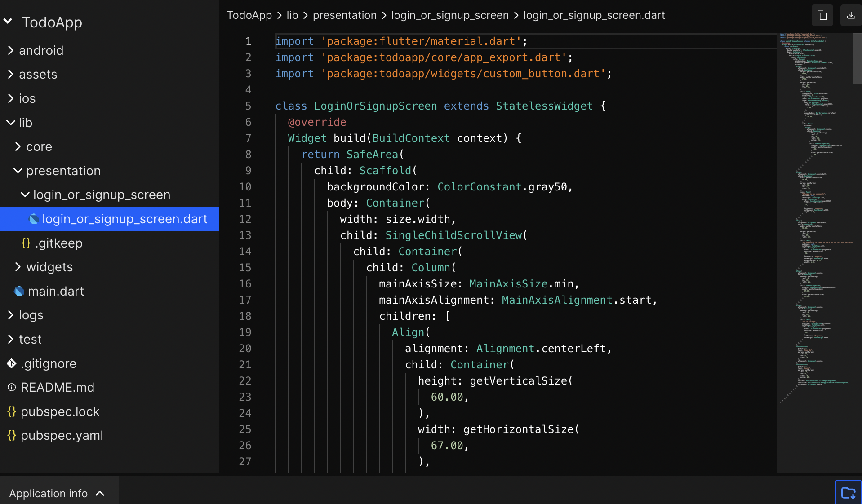Viewport: 862px width, 504px height.
Task: Click Column on line 15
Action: [x=431, y=268]
